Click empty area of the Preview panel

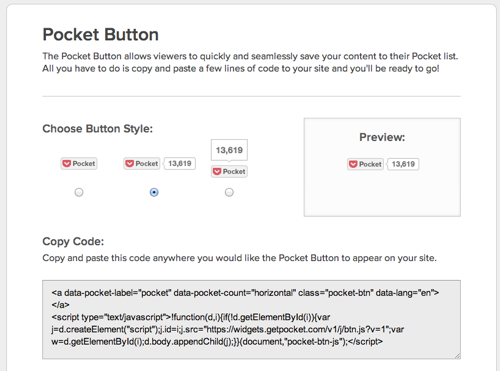382,195
